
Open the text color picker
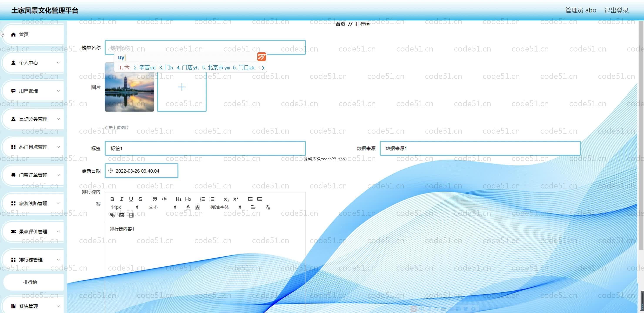[x=188, y=207]
